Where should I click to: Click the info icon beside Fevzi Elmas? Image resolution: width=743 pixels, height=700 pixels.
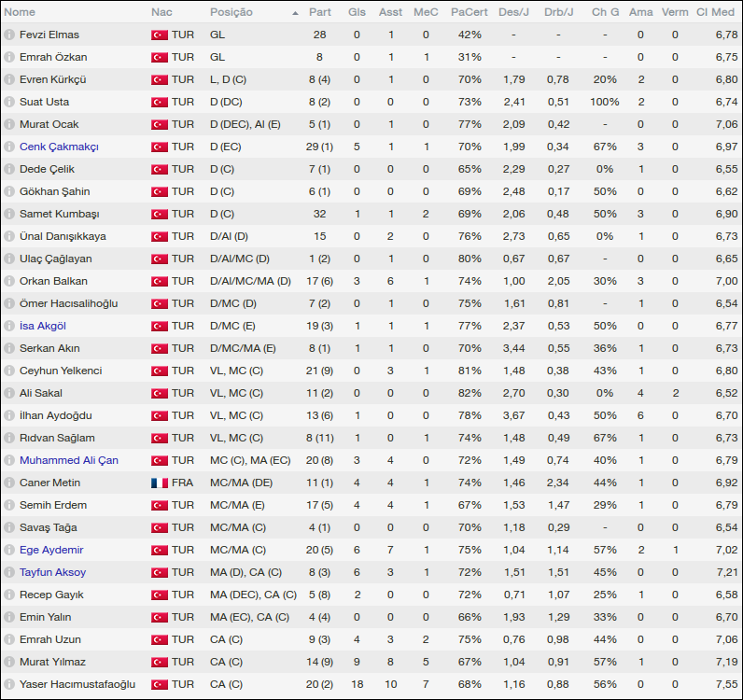9,35
